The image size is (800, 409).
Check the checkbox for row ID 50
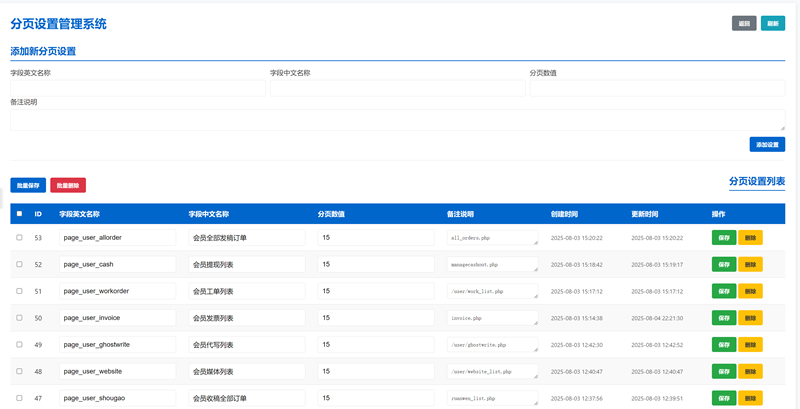19,318
